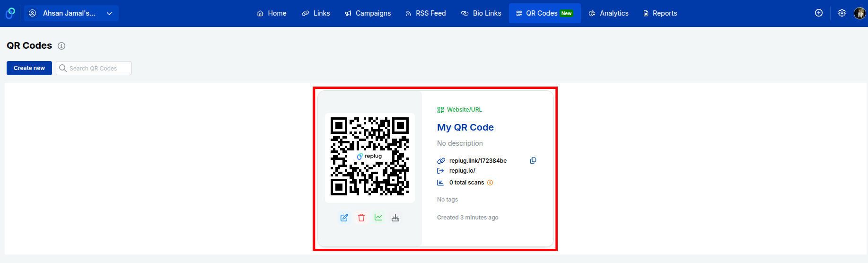868x263 pixels.
Task: Copy the short link with copy icon
Action: click(533, 160)
